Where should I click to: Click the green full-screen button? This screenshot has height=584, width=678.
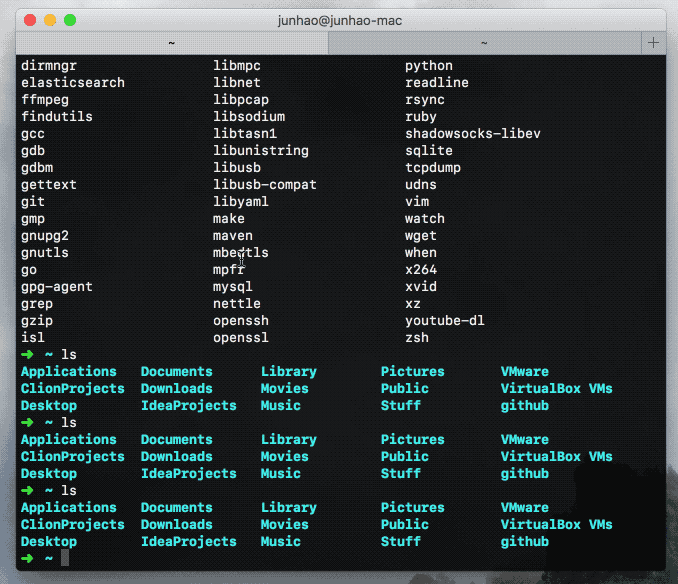pos(70,20)
